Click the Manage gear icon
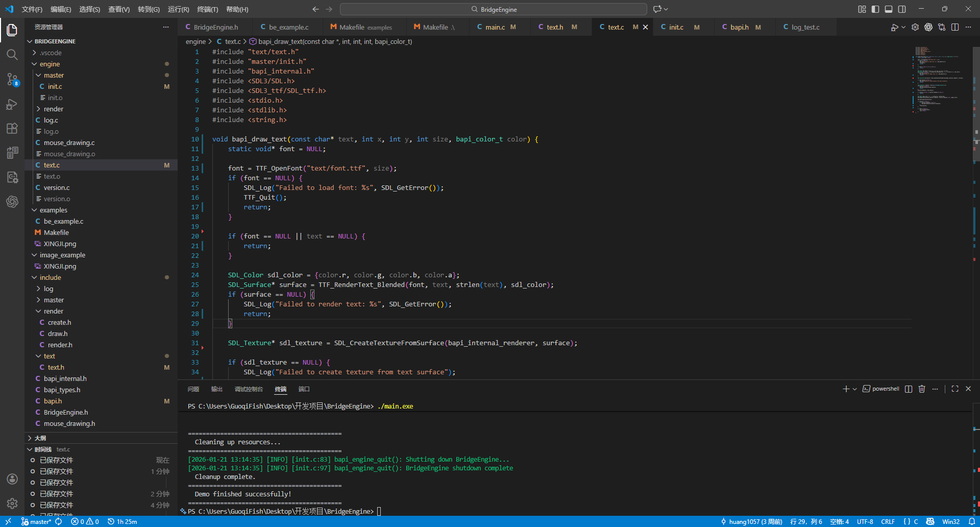The width and height of the screenshot is (980, 527). (x=12, y=504)
